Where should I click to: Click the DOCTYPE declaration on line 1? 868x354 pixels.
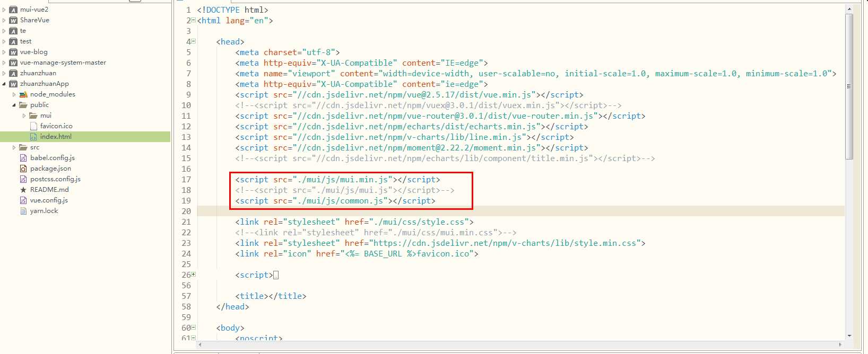(x=232, y=10)
